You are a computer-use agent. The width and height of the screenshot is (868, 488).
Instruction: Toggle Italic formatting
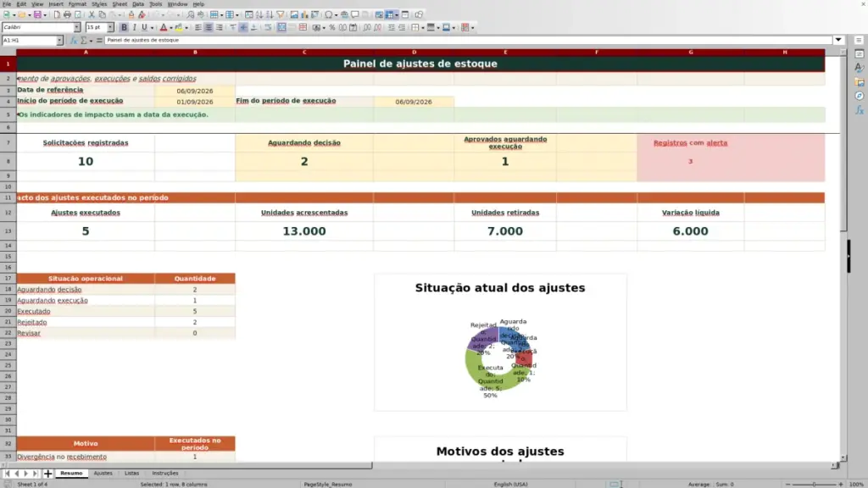tap(134, 28)
